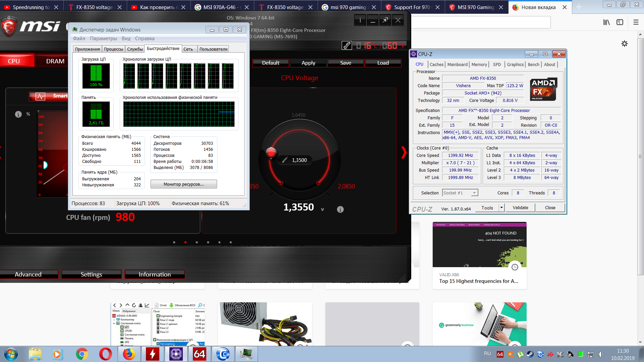Screen dimensions: 644x362
Task: Click Apply button in MSI Command Center
Action: (308, 63)
